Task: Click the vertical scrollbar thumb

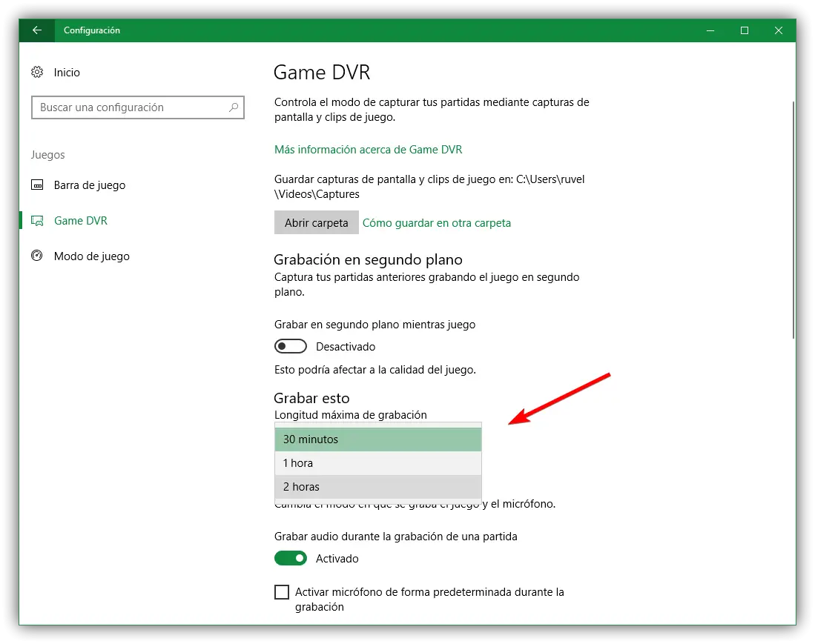Action: [x=793, y=219]
